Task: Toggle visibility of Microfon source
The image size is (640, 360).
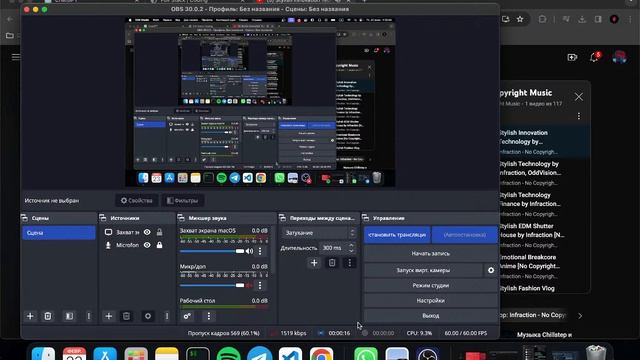Action: point(147,245)
